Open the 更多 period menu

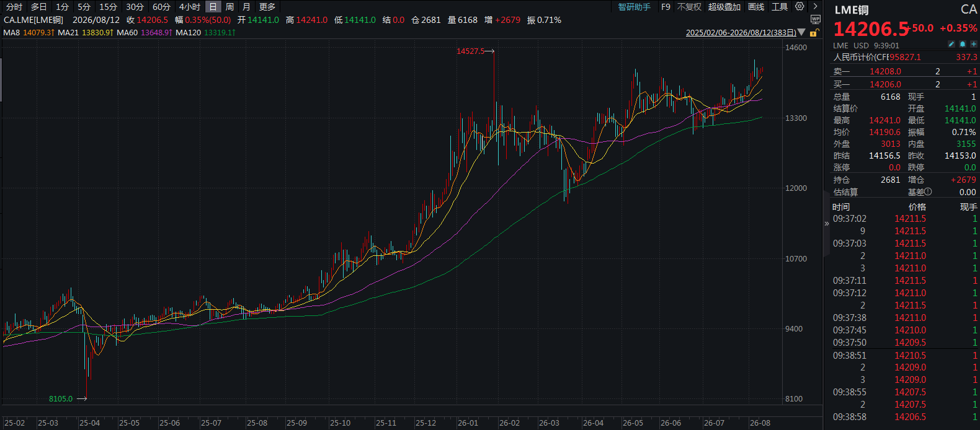pos(267,7)
